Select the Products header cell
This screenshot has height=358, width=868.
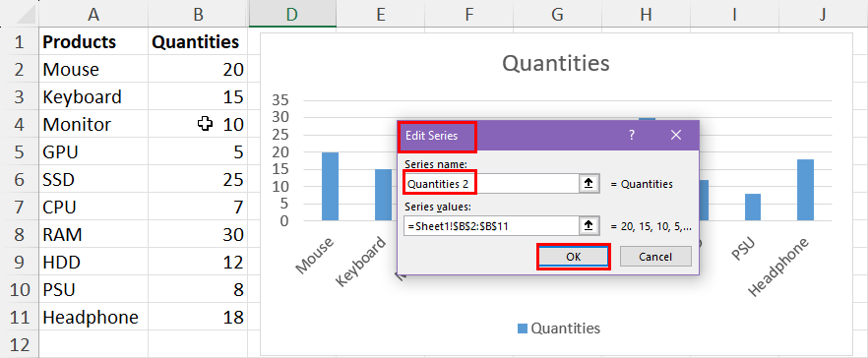(x=93, y=41)
